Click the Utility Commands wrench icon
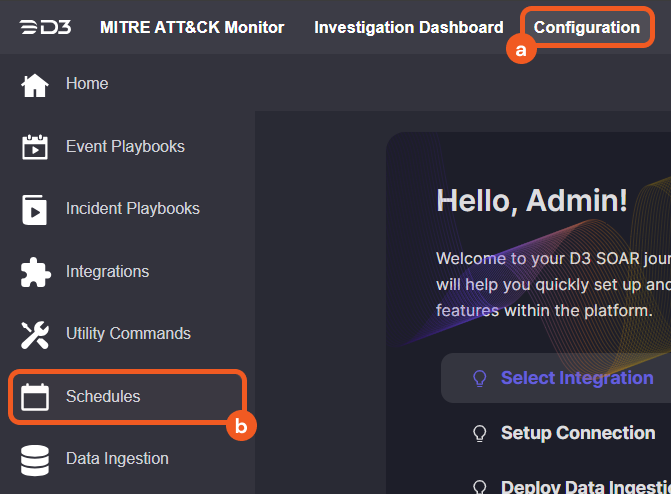 click(35, 335)
